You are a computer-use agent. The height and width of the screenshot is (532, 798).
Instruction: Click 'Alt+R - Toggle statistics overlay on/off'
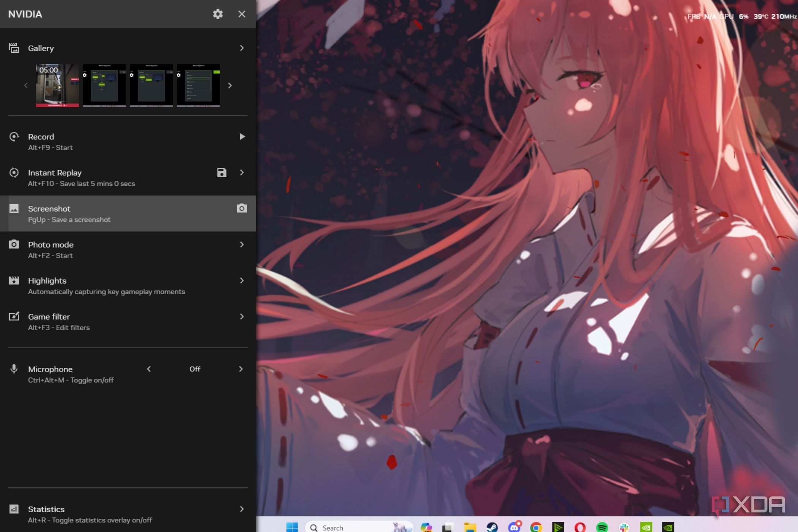90,520
